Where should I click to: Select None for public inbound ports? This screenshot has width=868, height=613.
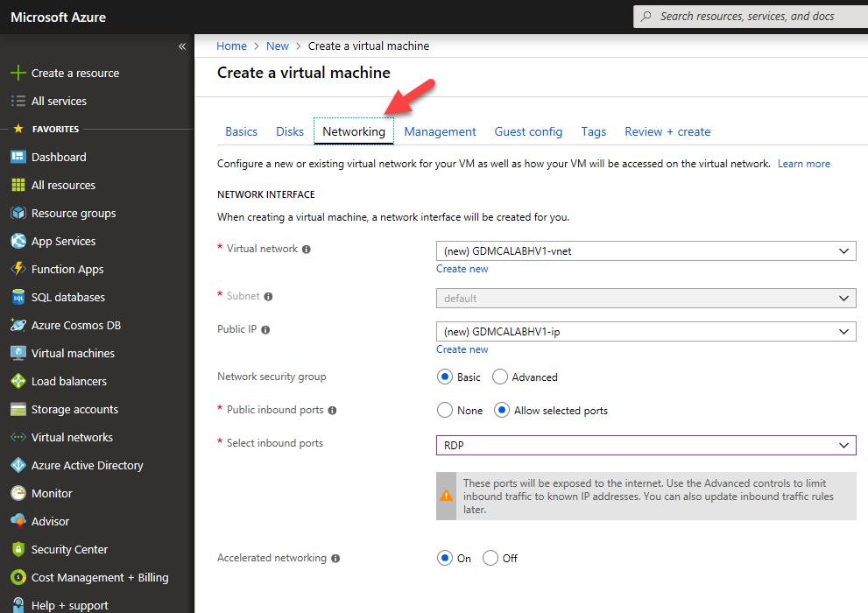445,410
